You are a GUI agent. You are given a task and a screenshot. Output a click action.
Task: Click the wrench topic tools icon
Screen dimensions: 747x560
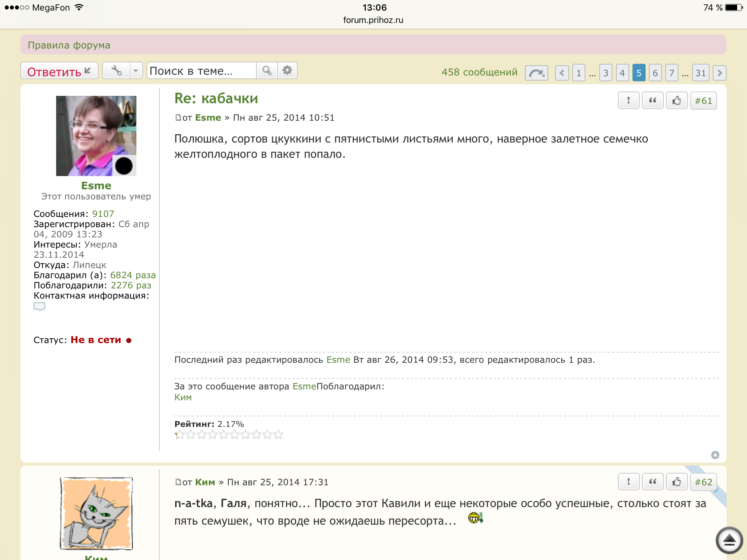coord(116,71)
